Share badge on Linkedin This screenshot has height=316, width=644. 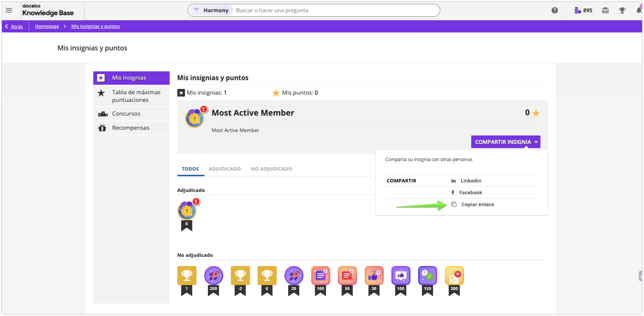coord(470,181)
